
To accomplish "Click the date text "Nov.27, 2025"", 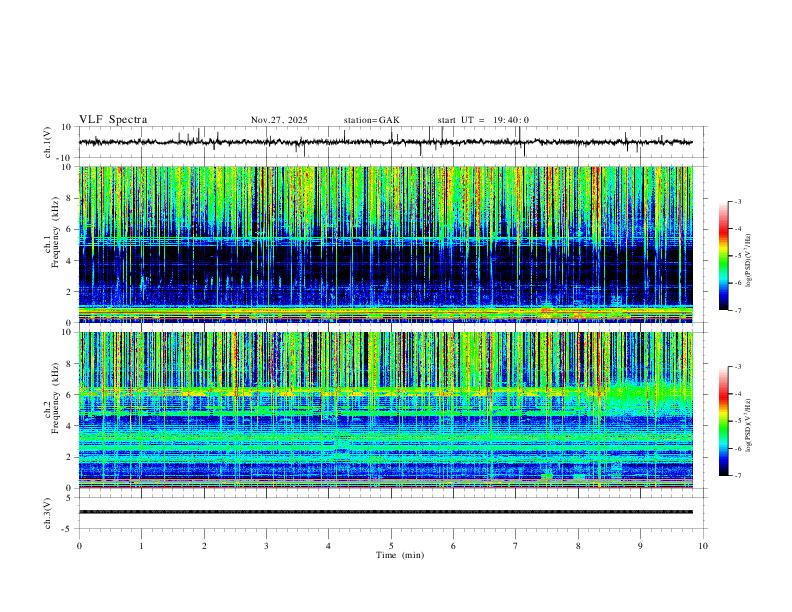I will click(x=279, y=120).
